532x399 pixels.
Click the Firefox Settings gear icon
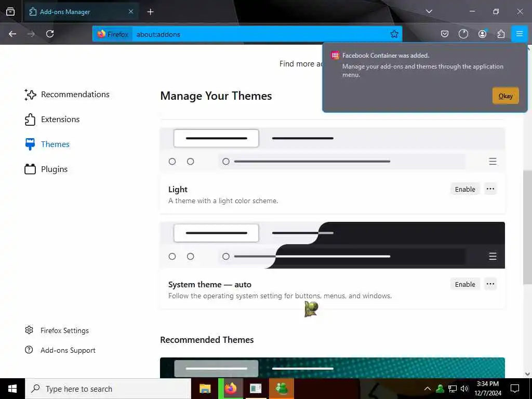tap(29, 330)
